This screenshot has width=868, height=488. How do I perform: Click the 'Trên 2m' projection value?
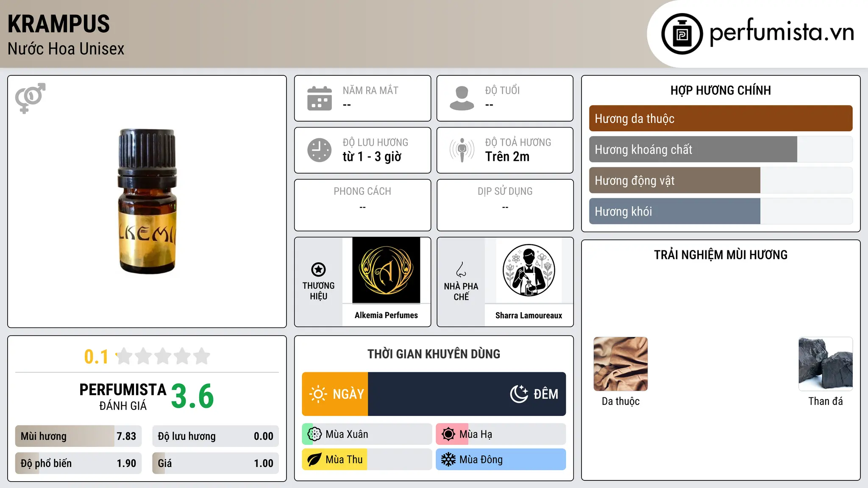pyautogui.click(x=507, y=157)
